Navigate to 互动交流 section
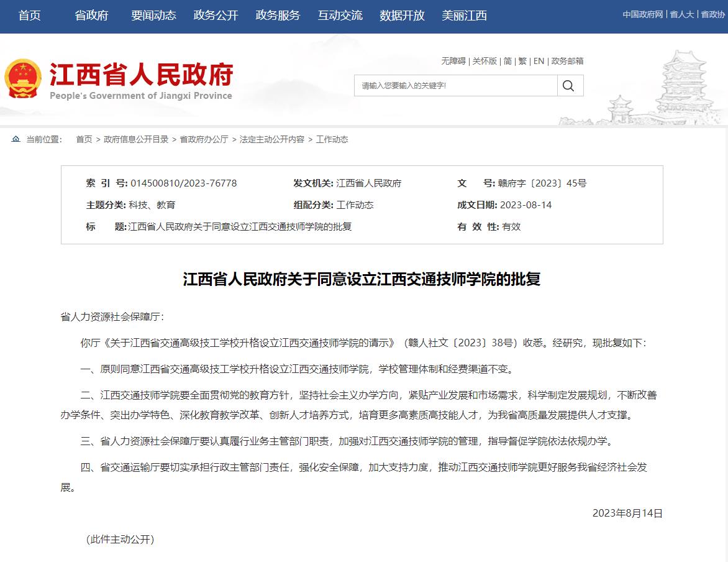728x562 pixels. (x=340, y=16)
